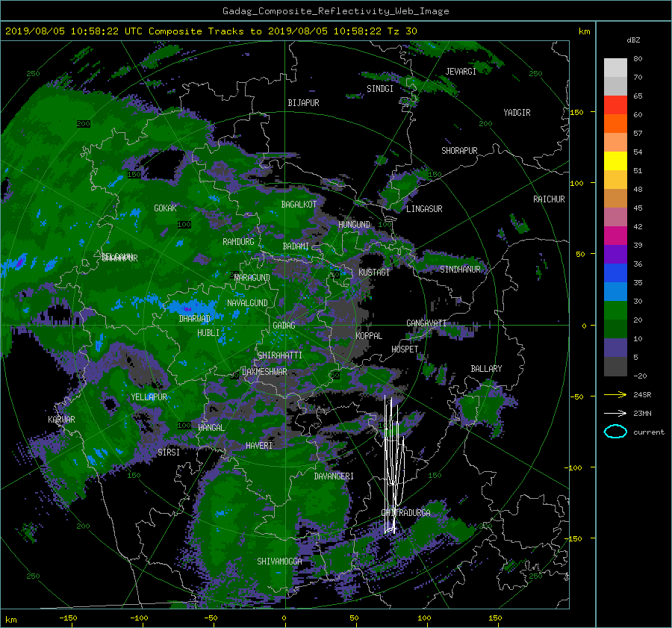Screen dimensions: 672x628
Task: Click the SHIVAMOGGA city label
Action: 279,562
